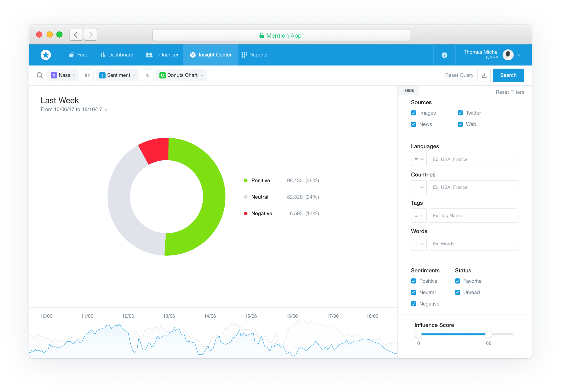Open the Feed section via its icon

pyautogui.click(x=72, y=55)
